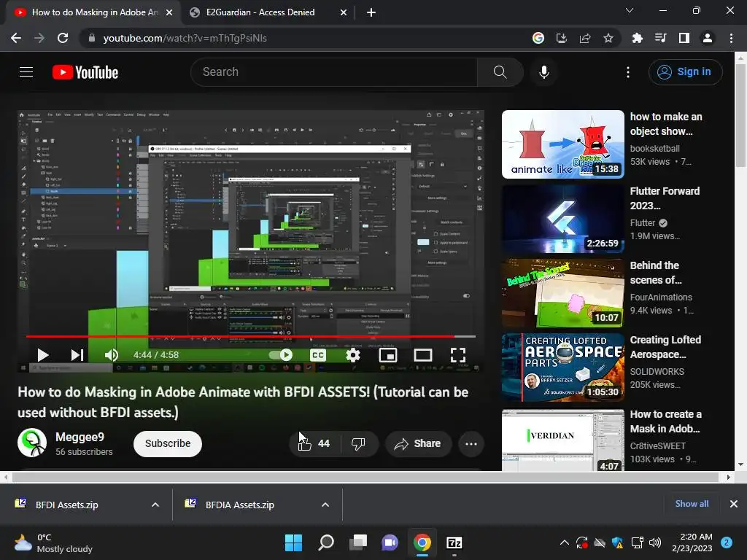Viewport: 747px width, 560px height.
Task: Open the YouTube hamburger guide menu
Action: point(26,72)
